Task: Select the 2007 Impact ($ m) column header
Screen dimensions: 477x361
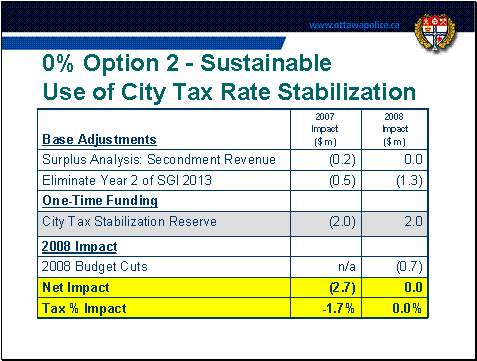Action: 326,129
